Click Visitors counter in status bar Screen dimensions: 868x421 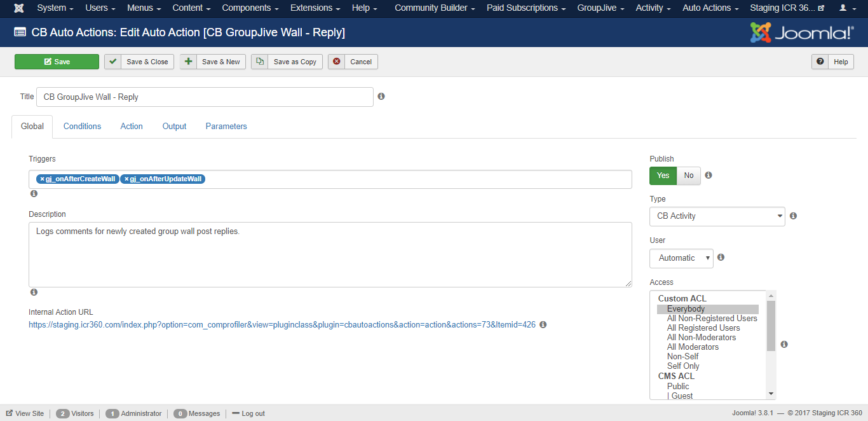click(75, 413)
